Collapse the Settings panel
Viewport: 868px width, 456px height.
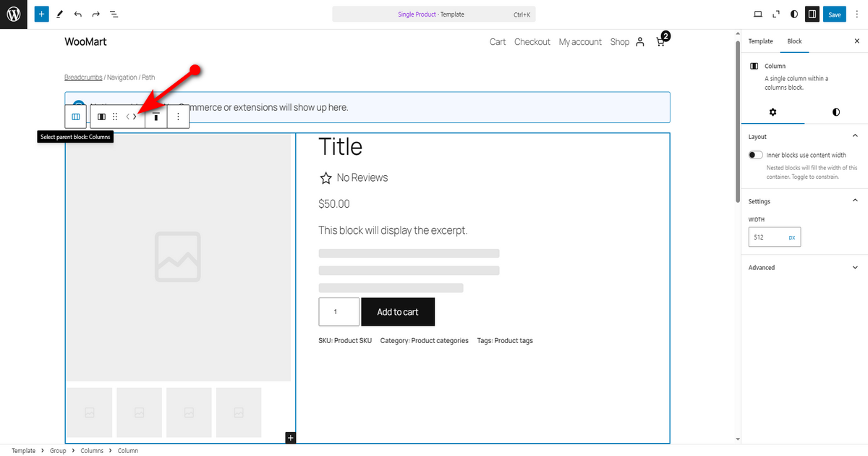[855, 201]
